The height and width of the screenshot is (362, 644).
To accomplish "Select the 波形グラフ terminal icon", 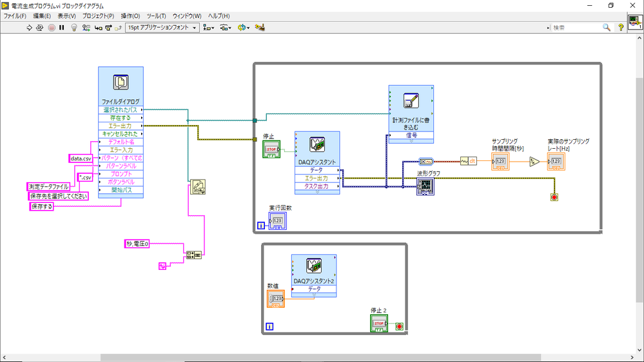I will 425,187.
